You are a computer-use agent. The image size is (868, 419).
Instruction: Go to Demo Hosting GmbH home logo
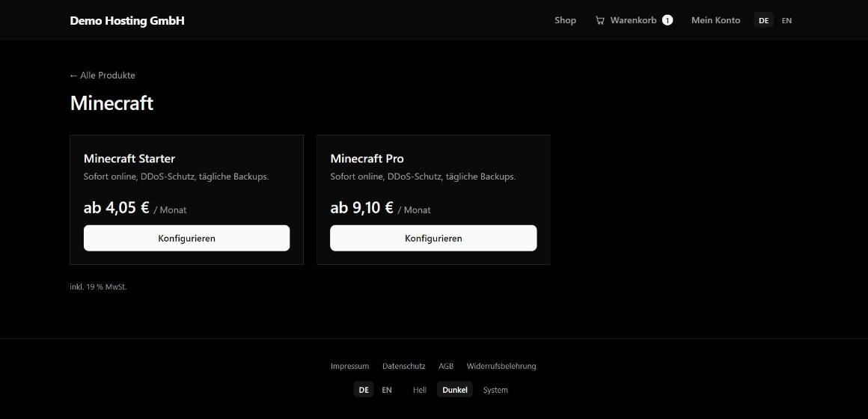pos(127,20)
